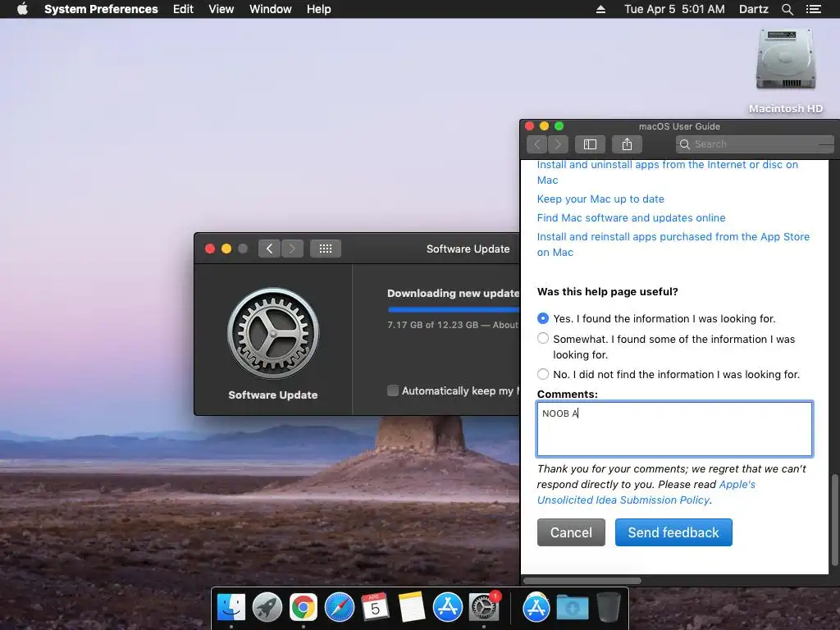Cancel the feedback form
840x630 pixels.
pos(571,532)
